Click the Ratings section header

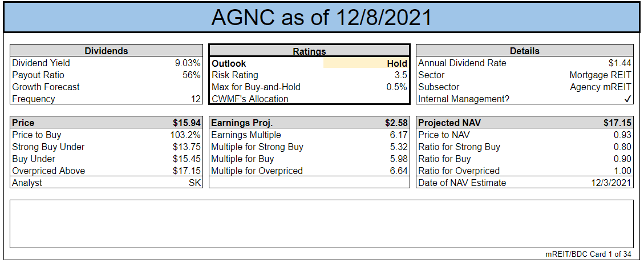[x=309, y=51]
